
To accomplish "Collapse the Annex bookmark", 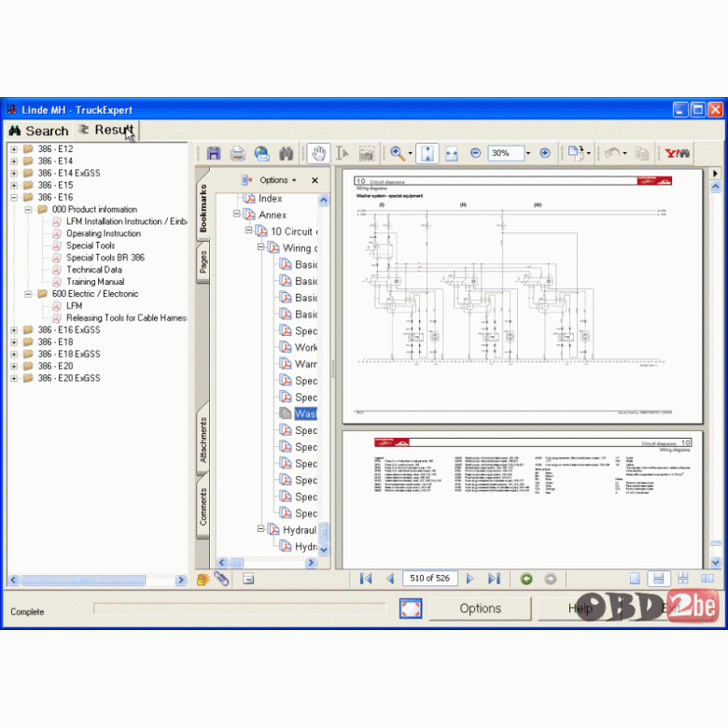I will [x=237, y=214].
